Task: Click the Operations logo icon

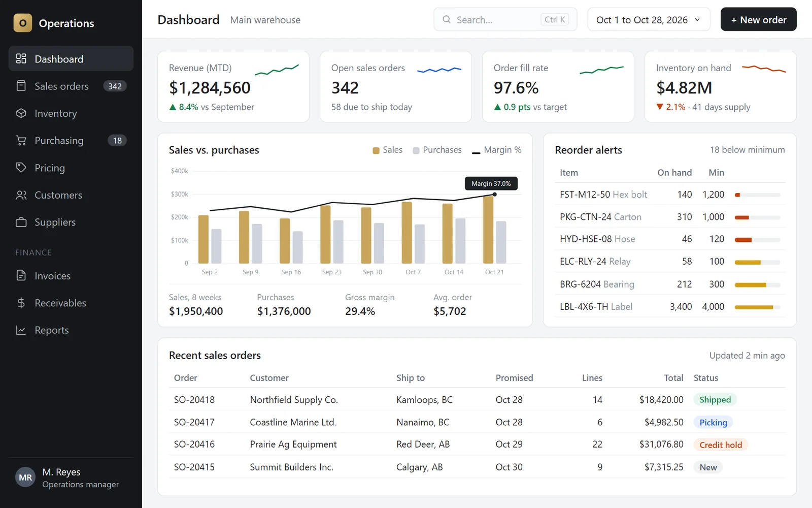Action: tap(22, 23)
